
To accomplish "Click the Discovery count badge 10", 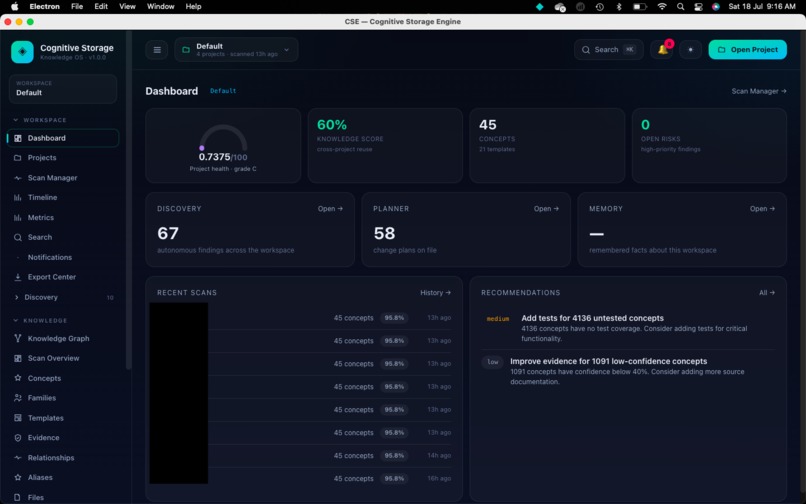I will [x=110, y=298].
